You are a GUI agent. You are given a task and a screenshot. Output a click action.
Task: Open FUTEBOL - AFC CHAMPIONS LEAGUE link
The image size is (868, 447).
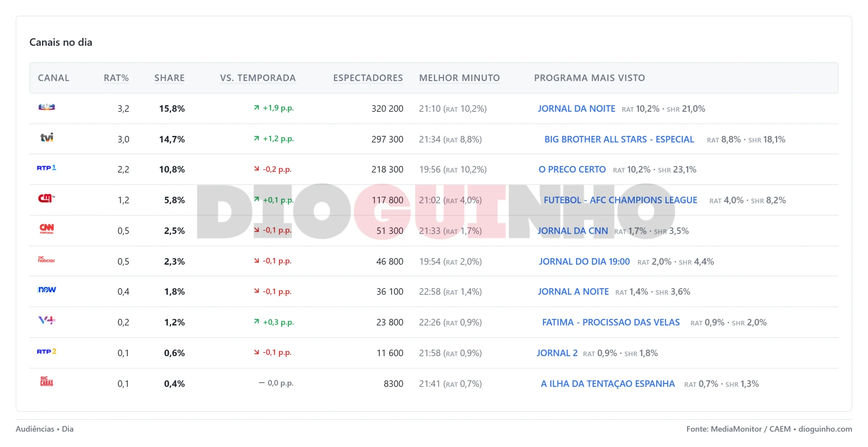[620, 200]
